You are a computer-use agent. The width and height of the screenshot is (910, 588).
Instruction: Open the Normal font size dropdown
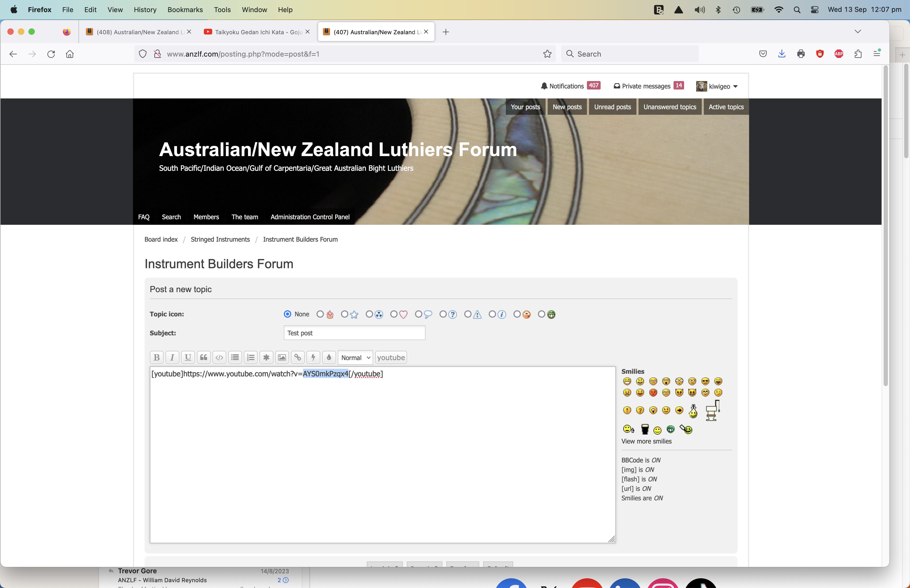[355, 357]
